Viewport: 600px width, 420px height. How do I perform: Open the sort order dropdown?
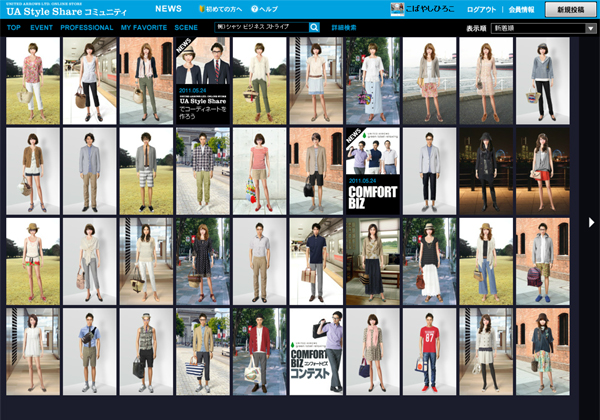click(543, 29)
